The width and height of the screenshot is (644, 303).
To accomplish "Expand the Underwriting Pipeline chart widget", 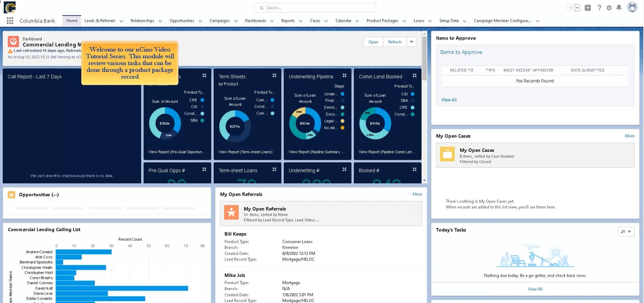I will 344,76.
